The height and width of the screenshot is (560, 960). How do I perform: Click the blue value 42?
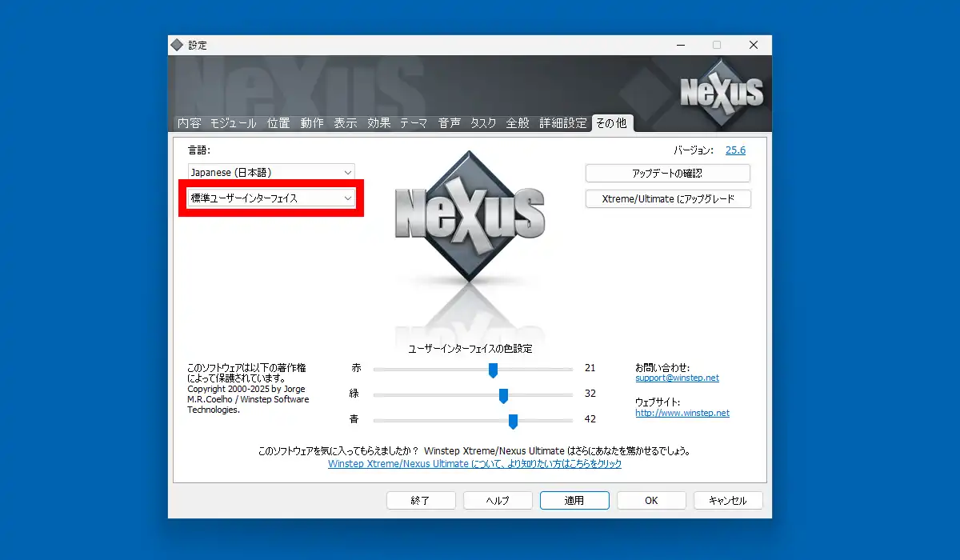(x=590, y=419)
